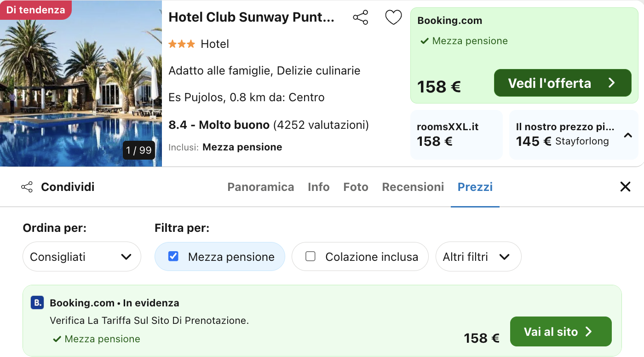Close the details panel with X
Screen dimensions: 644x357
(625, 187)
